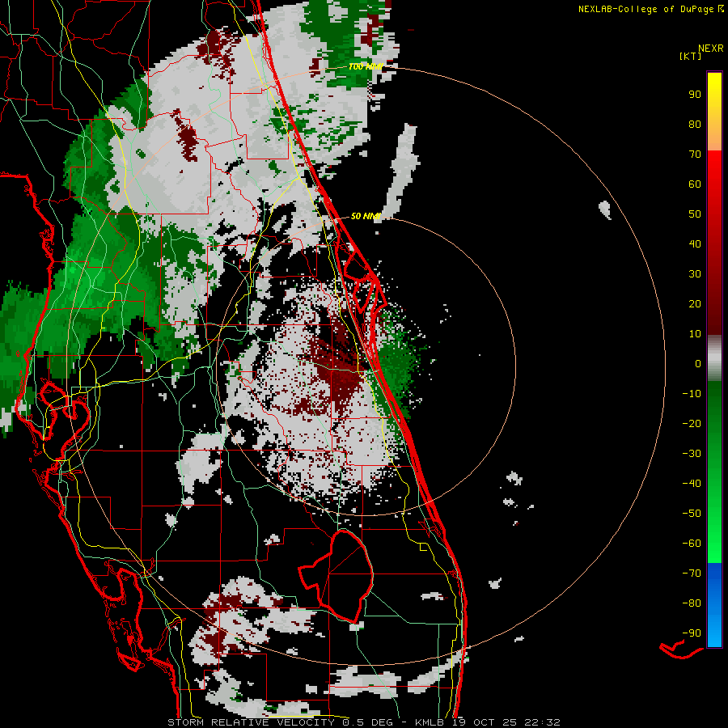Click the 60 value on velocity scale
728x728 pixels.
pyautogui.click(x=695, y=184)
